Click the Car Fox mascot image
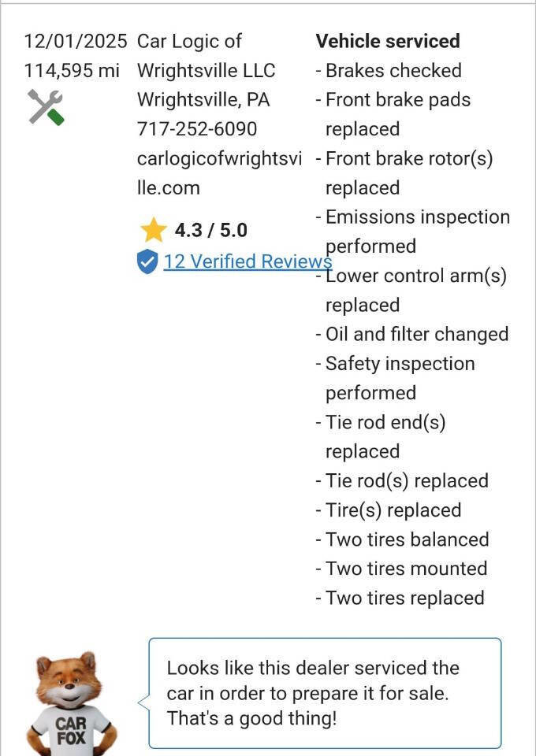Image resolution: width=536 pixels, height=756 pixels. (x=71, y=702)
